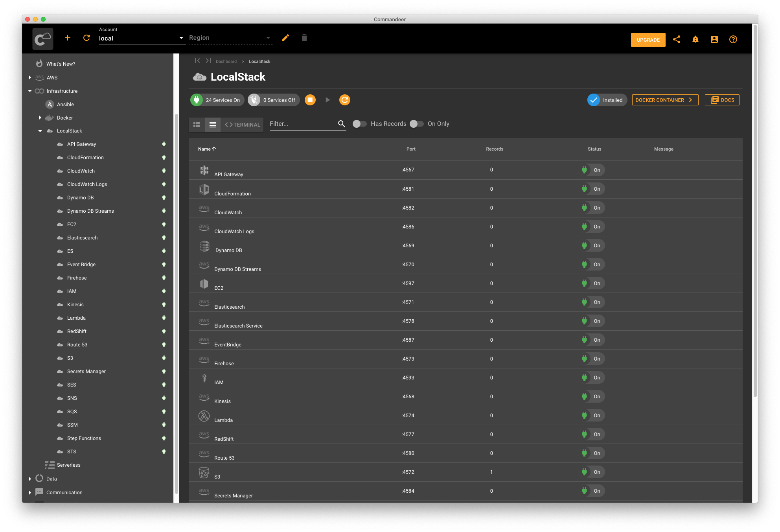Click the main window vertical scrollbar

click(755, 210)
